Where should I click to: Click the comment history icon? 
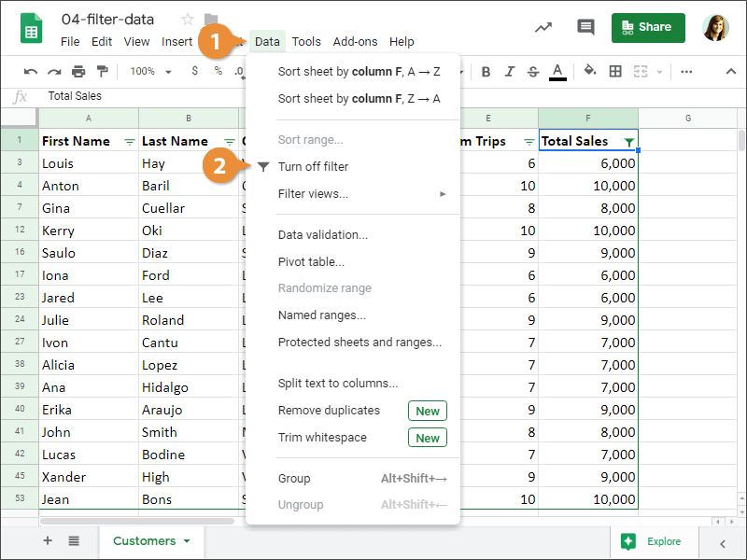[x=585, y=27]
